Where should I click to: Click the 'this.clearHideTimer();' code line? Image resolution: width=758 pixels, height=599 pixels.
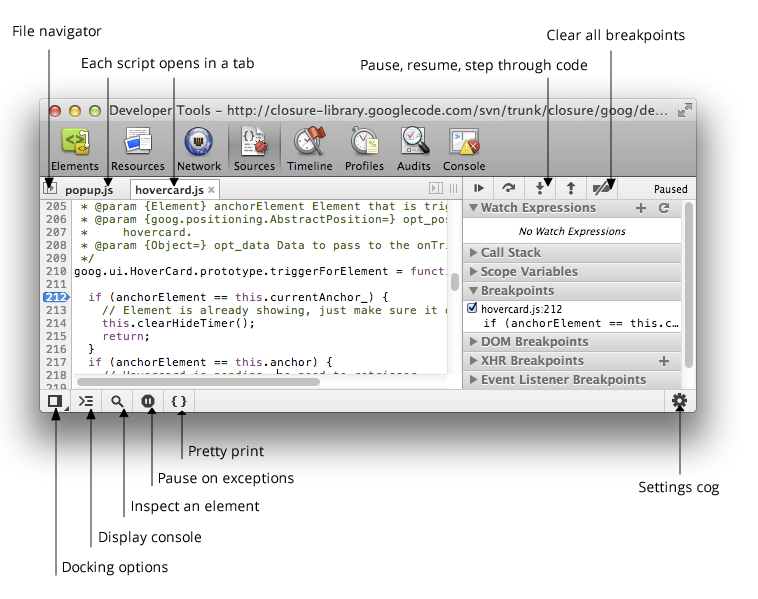[x=178, y=323]
